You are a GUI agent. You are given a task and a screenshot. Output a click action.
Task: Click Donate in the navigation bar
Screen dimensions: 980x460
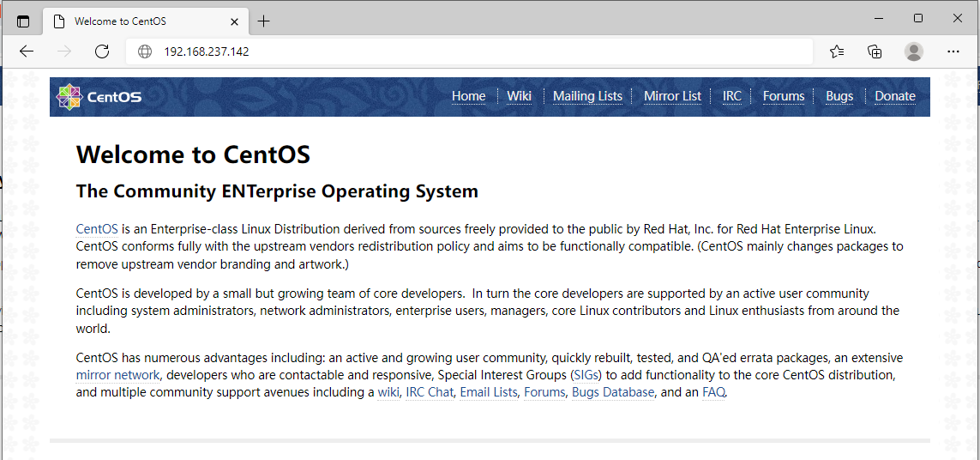[895, 96]
